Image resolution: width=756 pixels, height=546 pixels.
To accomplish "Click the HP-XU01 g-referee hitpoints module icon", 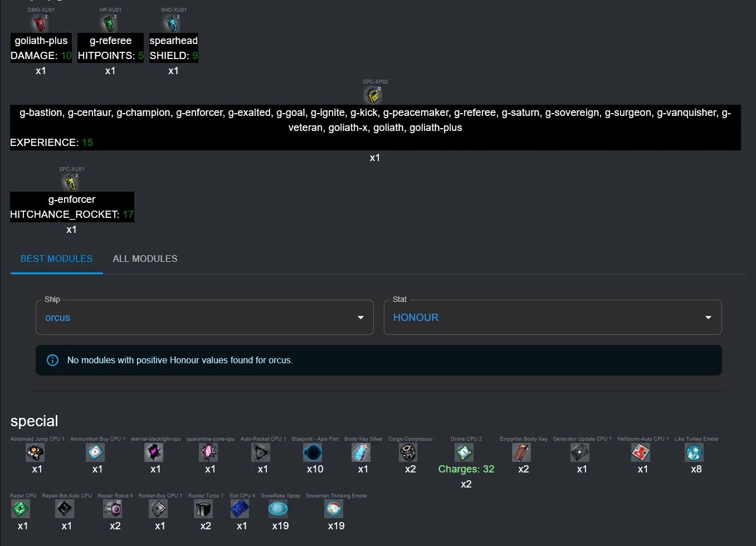I will [110, 23].
